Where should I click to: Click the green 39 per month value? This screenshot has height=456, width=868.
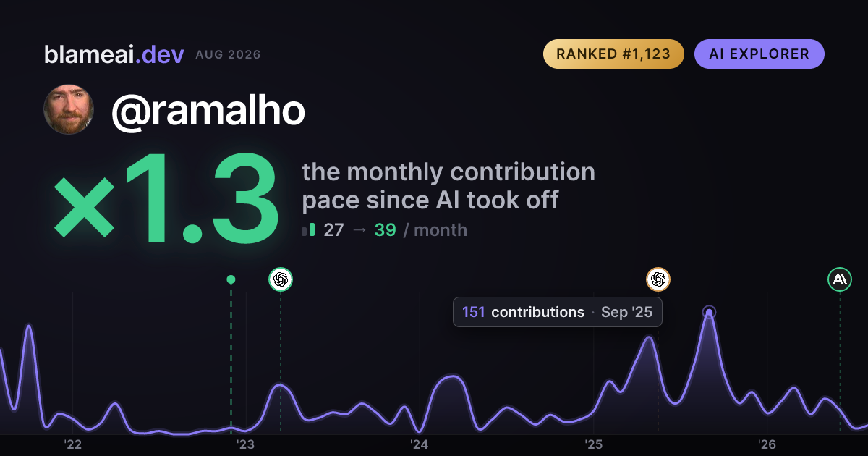point(385,230)
